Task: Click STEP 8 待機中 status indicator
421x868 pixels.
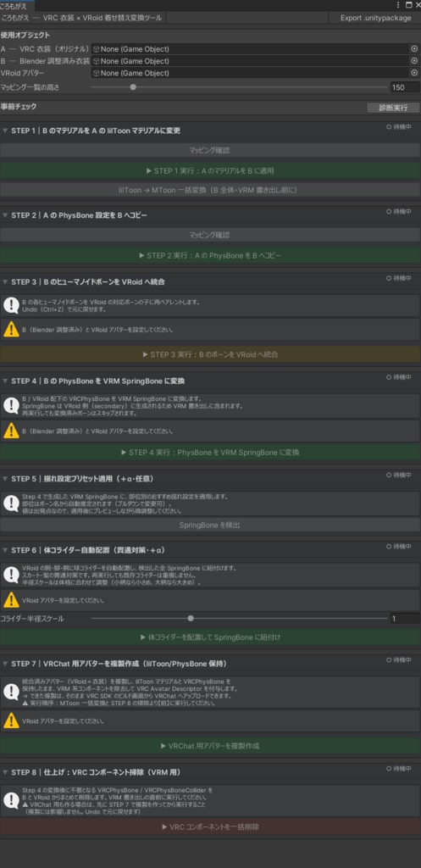Action: click(399, 769)
